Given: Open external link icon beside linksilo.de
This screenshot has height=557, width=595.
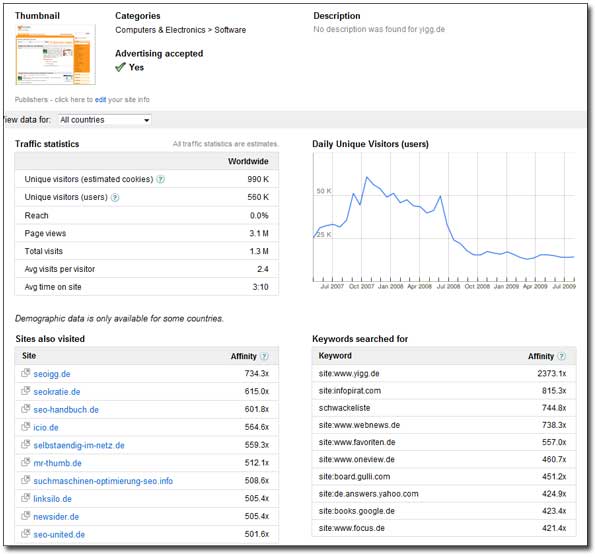Looking at the screenshot, I should coord(25,498).
